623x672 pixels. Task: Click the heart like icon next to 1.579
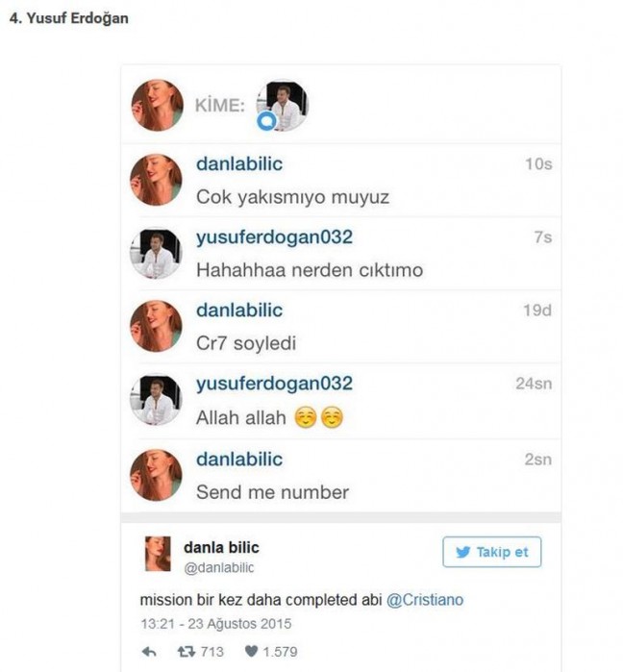(251, 652)
